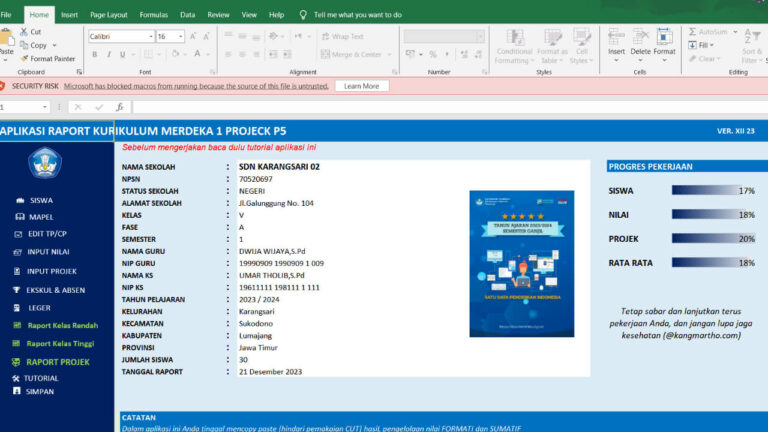The image size is (768, 432).
Task: Toggle Italic formatting in Font group
Action: pos(110,54)
